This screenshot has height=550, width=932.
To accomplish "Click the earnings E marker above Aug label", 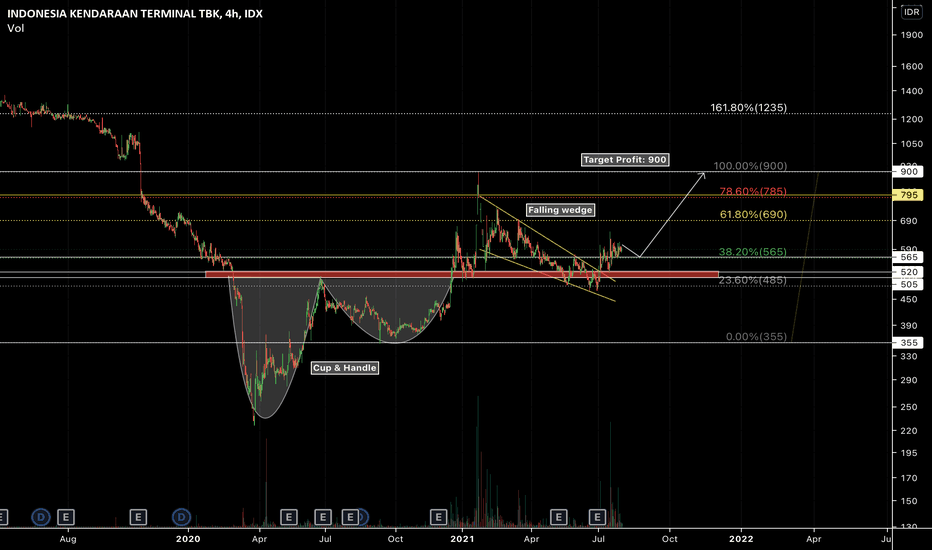I will [x=65, y=517].
